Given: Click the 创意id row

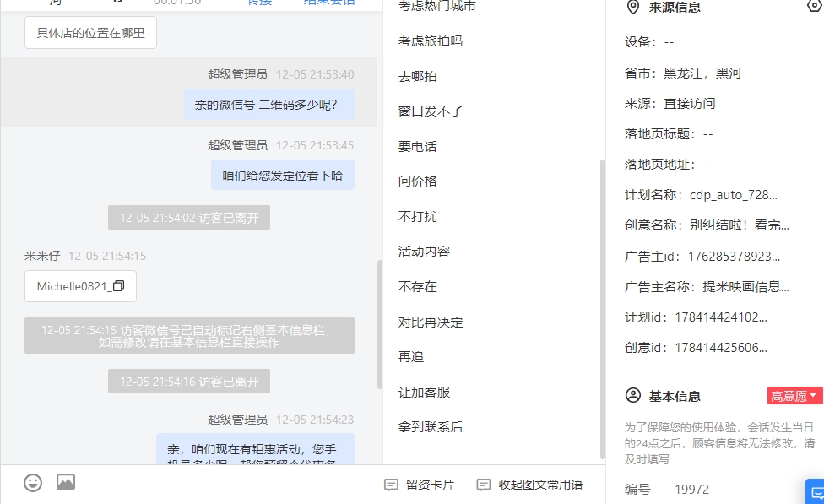Looking at the screenshot, I should coord(696,348).
